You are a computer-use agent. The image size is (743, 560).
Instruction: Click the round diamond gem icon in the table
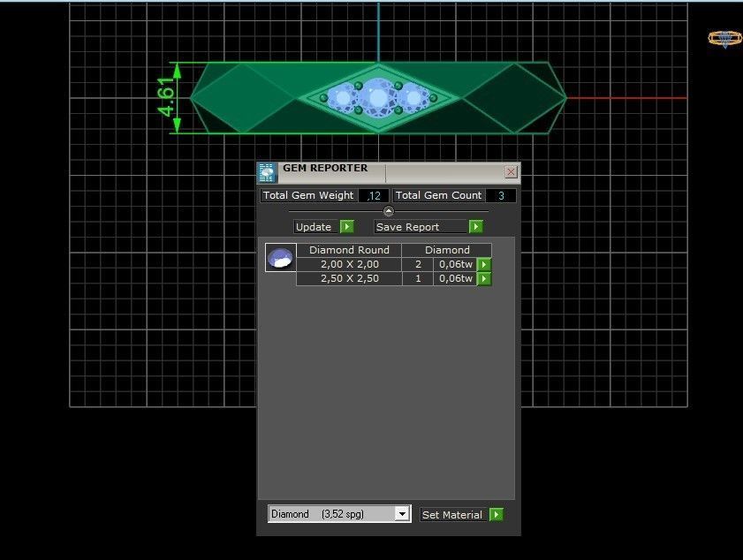coord(279,257)
